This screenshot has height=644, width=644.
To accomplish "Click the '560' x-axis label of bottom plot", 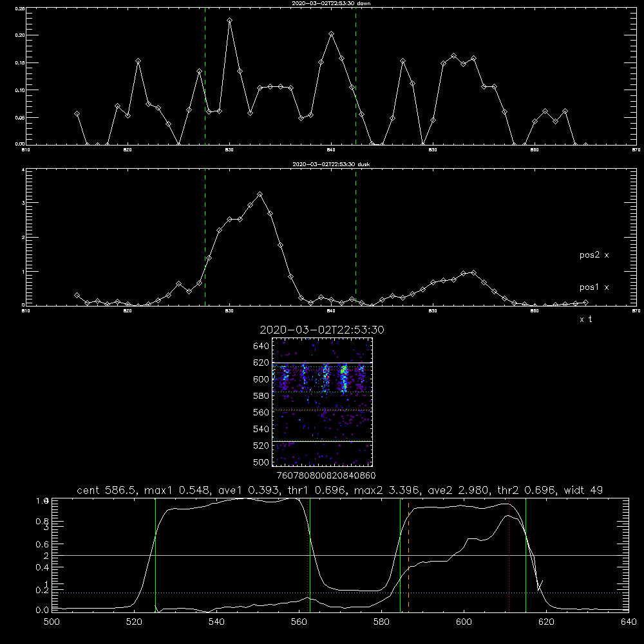I will coord(299,622).
